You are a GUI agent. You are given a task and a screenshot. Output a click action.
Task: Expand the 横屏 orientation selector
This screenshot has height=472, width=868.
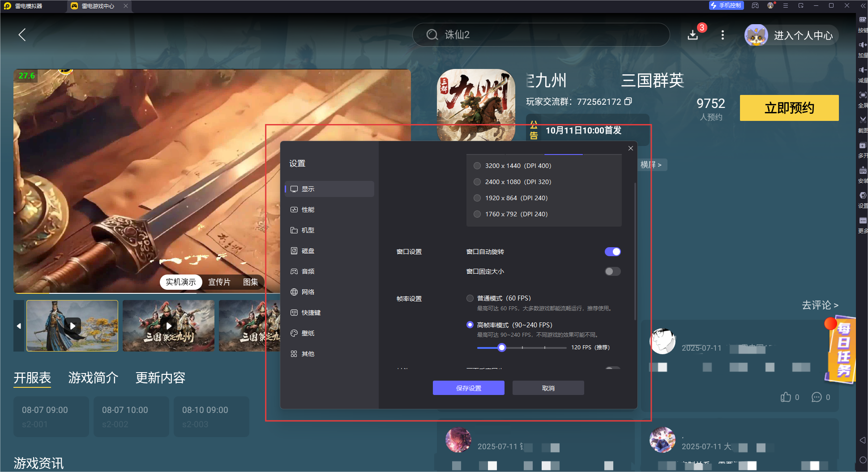coord(651,165)
